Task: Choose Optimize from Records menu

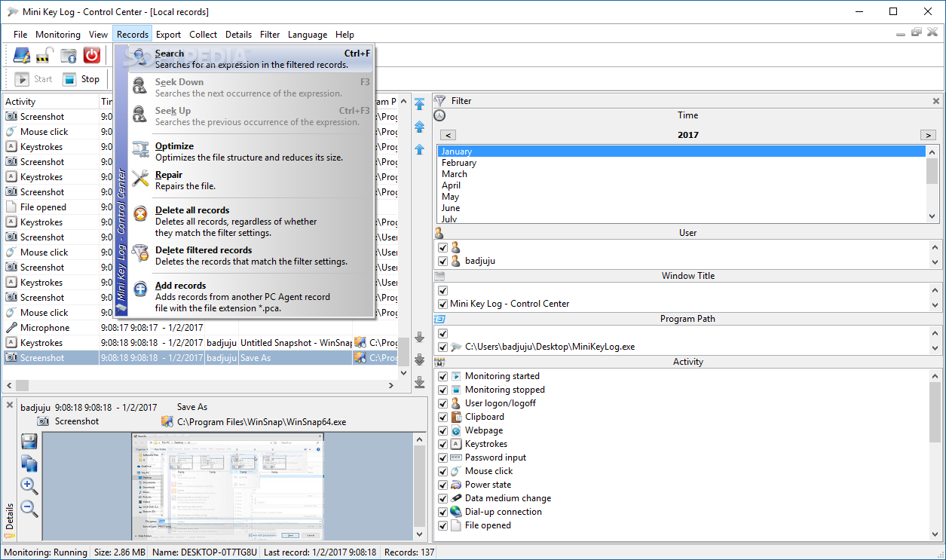Action: click(252, 151)
